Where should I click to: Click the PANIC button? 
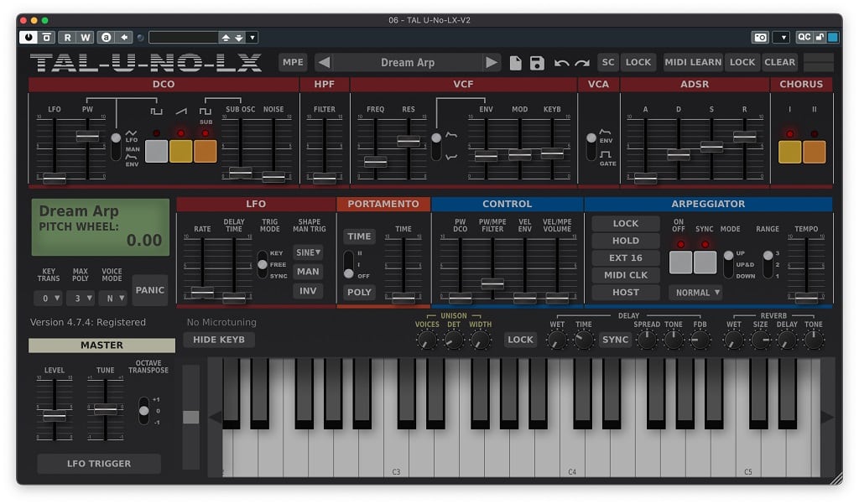pos(149,290)
